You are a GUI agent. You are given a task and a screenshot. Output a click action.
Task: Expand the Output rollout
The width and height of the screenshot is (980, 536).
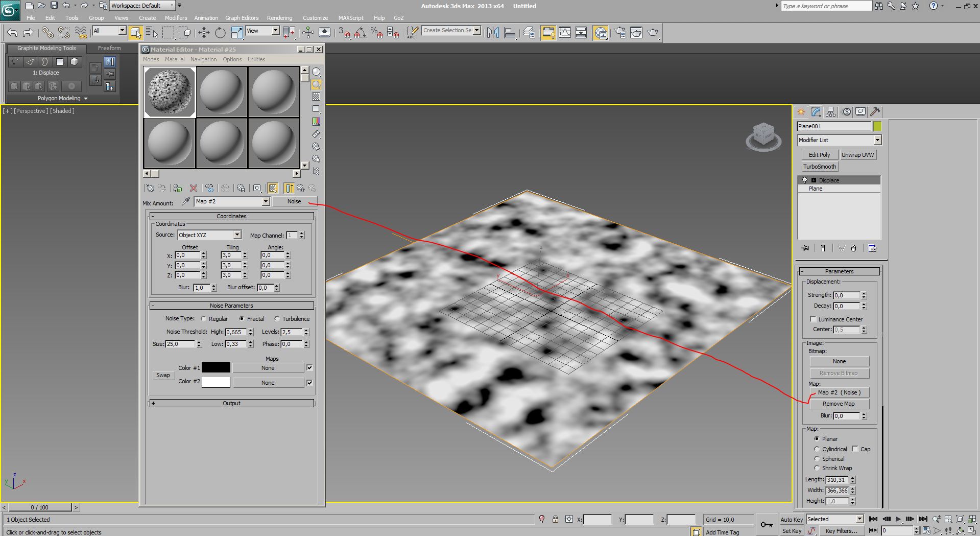(231, 403)
